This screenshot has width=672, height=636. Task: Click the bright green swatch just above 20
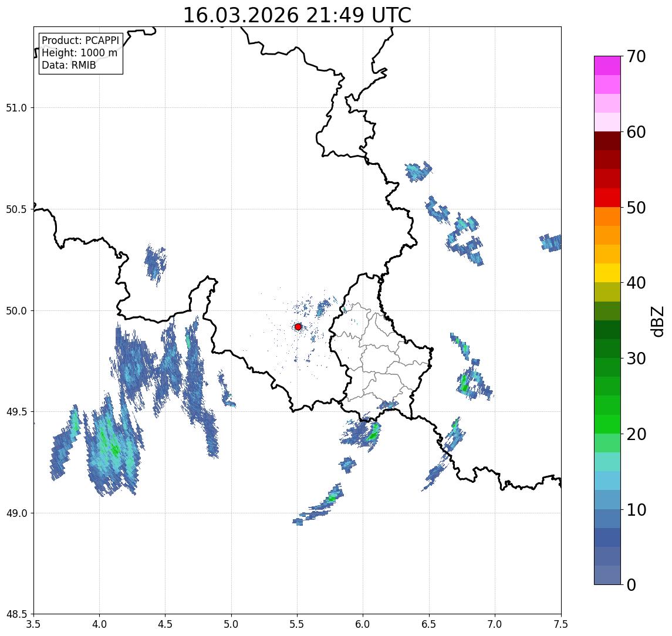point(607,424)
